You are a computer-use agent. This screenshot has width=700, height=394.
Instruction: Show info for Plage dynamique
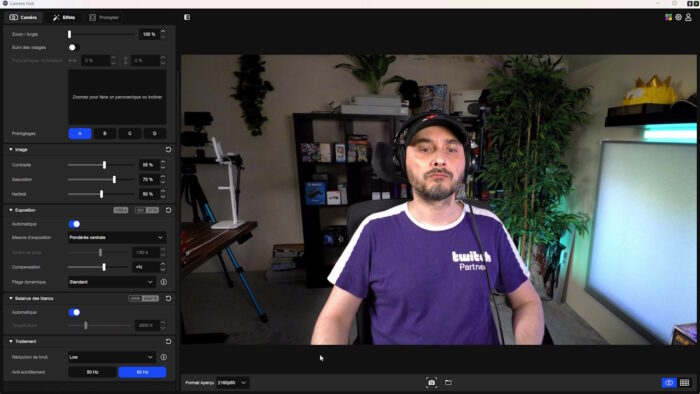coord(164,282)
